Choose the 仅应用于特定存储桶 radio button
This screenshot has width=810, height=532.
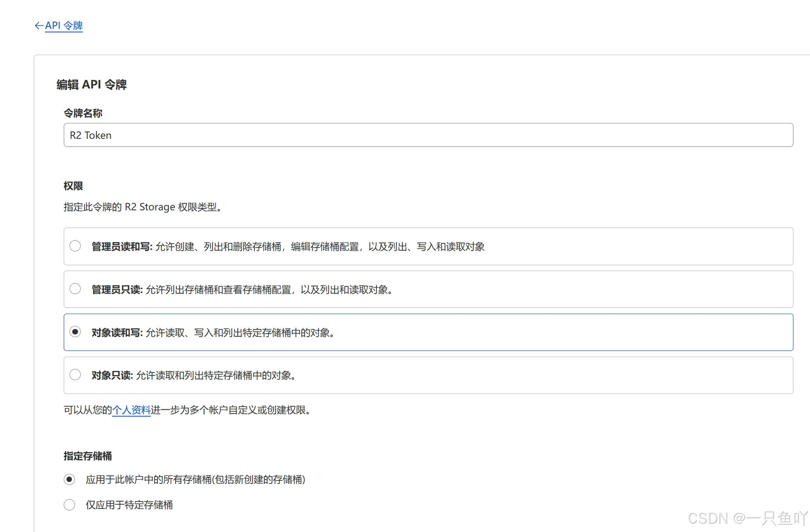70,505
